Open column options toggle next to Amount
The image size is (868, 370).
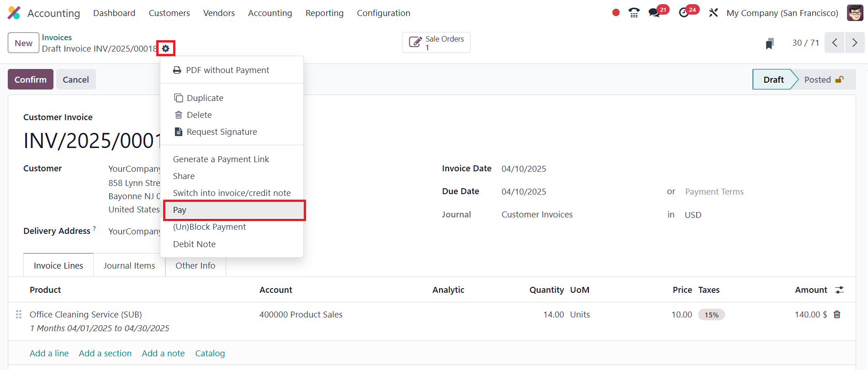[x=839, y=290]
